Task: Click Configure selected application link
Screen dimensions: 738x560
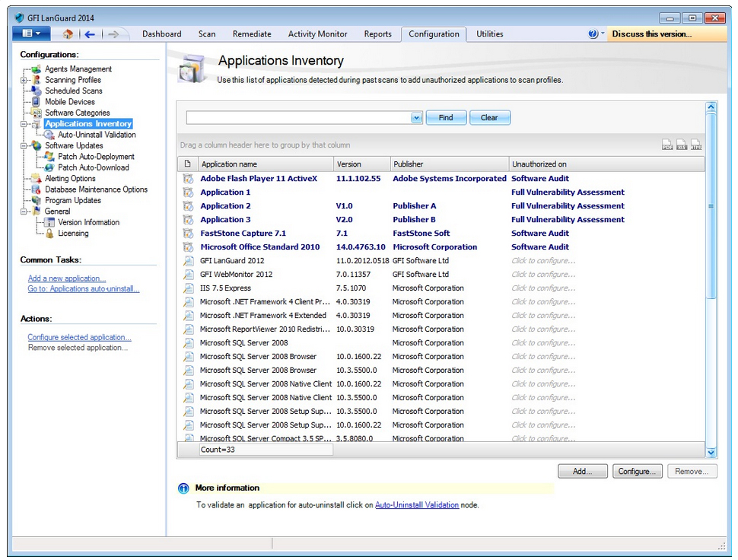Action: [x=79, y=337]
